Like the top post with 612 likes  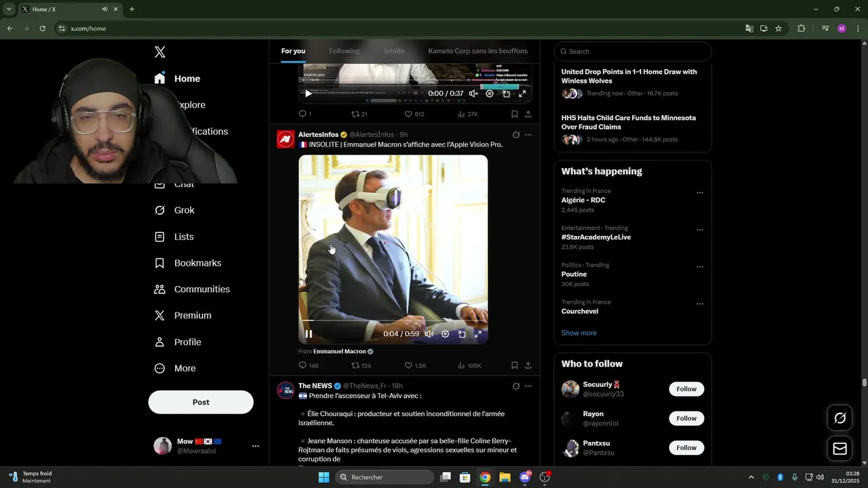point(414,114)
